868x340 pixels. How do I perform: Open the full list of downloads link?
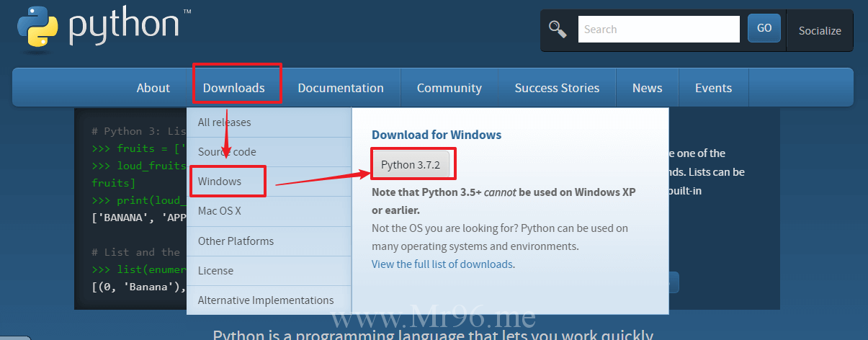[x=442, y=264]
